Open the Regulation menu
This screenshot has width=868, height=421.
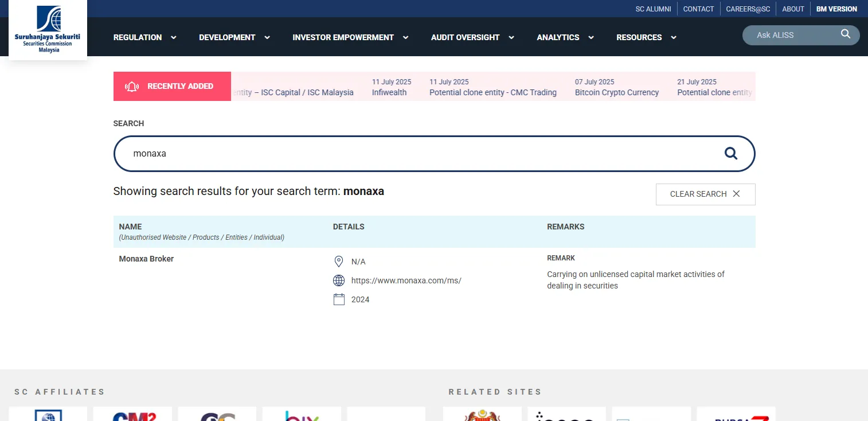pyautogui.click(x=138, y=37)
